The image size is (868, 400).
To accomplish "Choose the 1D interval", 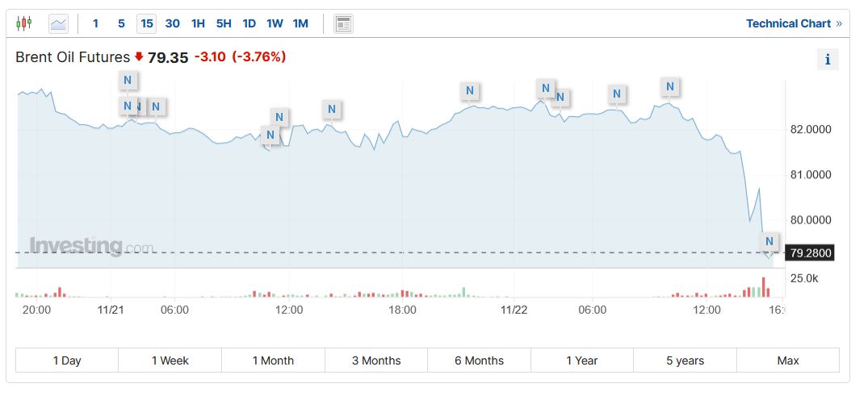I will click(249, 23).
